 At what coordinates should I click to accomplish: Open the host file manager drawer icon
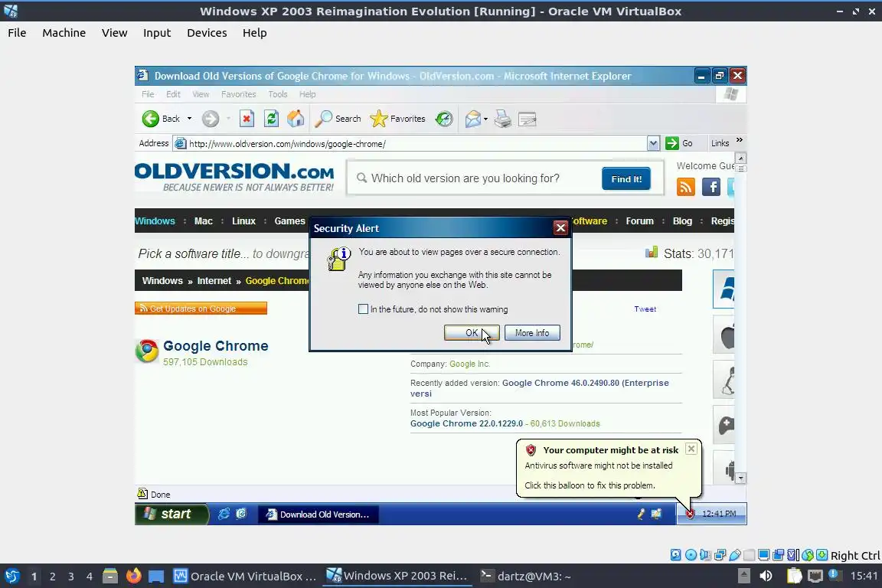pos(110,577)
